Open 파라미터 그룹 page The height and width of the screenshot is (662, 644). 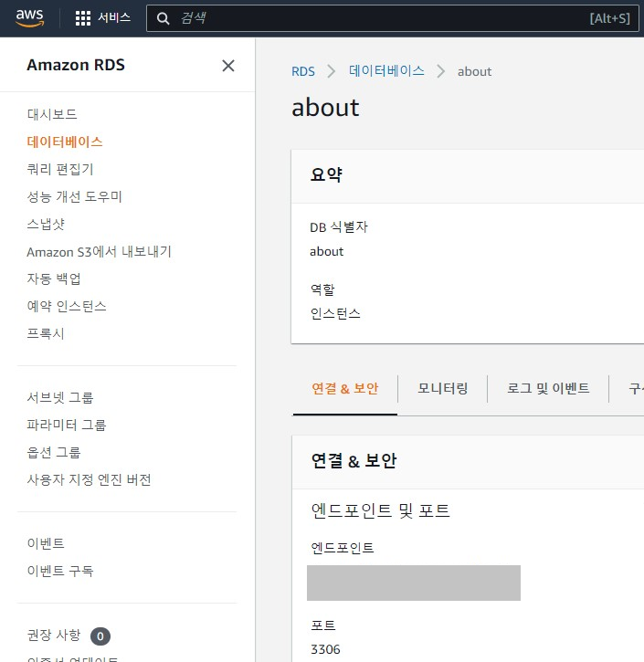[x=67, y=425]
